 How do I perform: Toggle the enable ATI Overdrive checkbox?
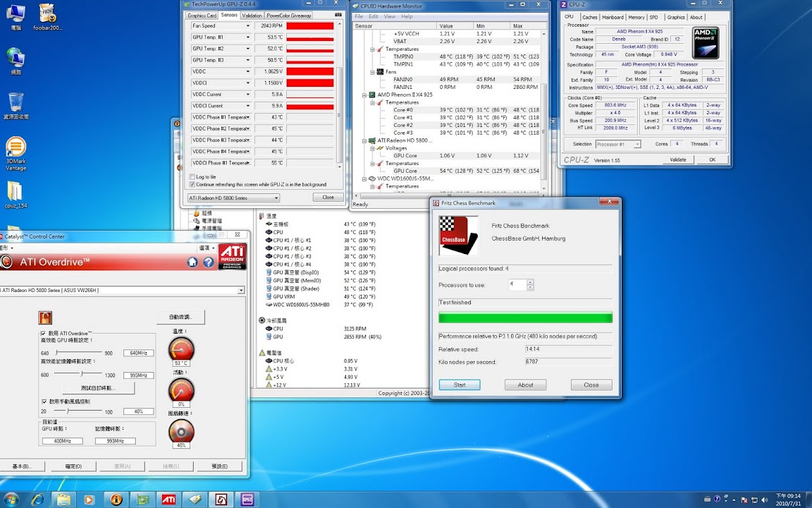click(x=43, y=333)
